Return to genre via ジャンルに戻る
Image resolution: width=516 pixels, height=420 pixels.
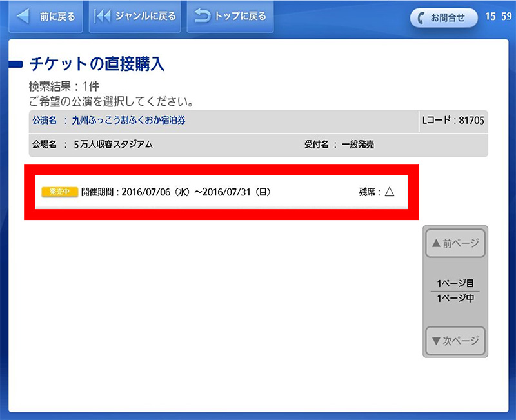coord(135,17)
